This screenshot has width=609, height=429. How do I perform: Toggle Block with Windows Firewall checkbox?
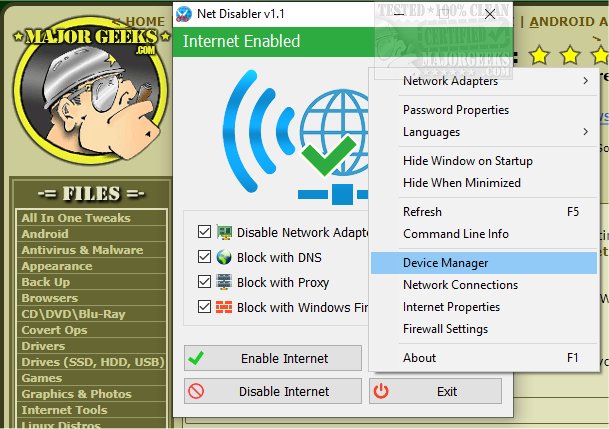204,306
